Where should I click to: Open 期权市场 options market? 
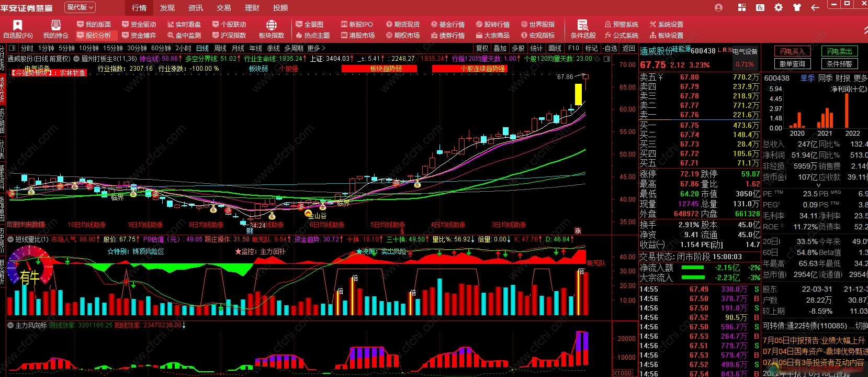click(402, 36)
